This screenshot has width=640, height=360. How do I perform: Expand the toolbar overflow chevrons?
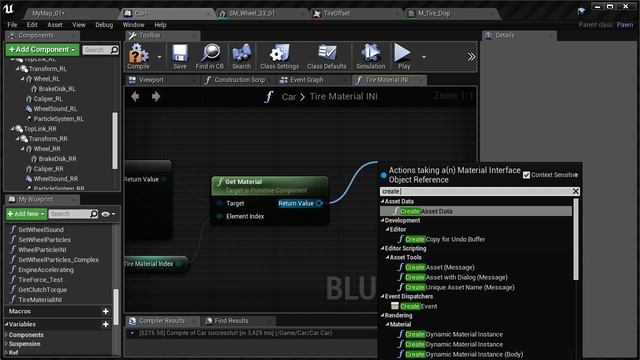471,57
